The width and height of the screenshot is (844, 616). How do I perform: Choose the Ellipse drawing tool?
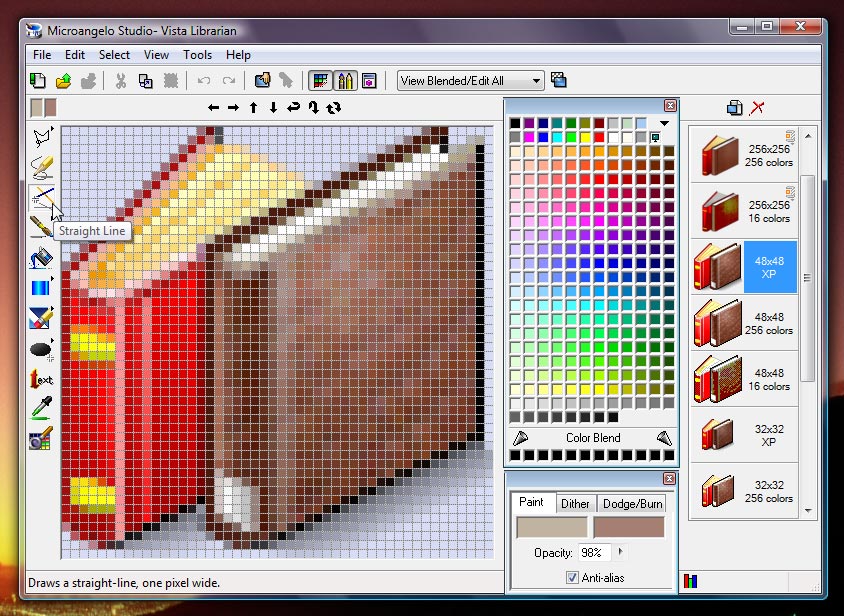tap(40, 347)
